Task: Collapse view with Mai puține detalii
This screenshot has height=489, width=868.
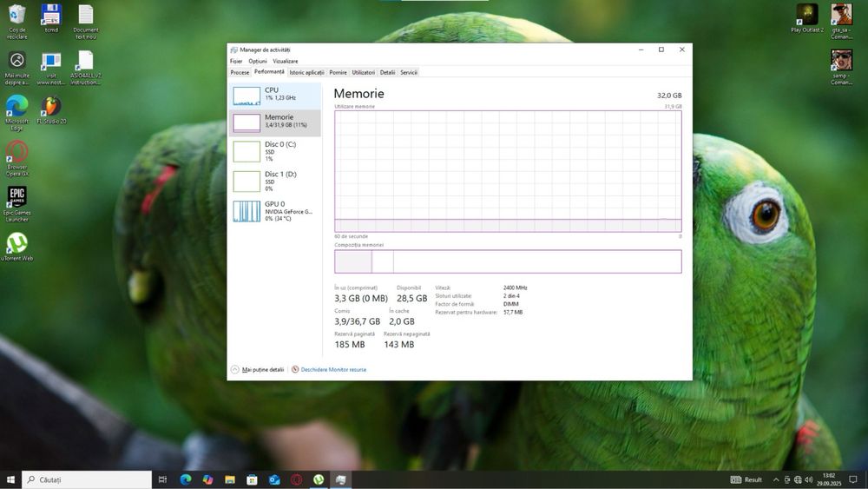Action: click(258, 369)
